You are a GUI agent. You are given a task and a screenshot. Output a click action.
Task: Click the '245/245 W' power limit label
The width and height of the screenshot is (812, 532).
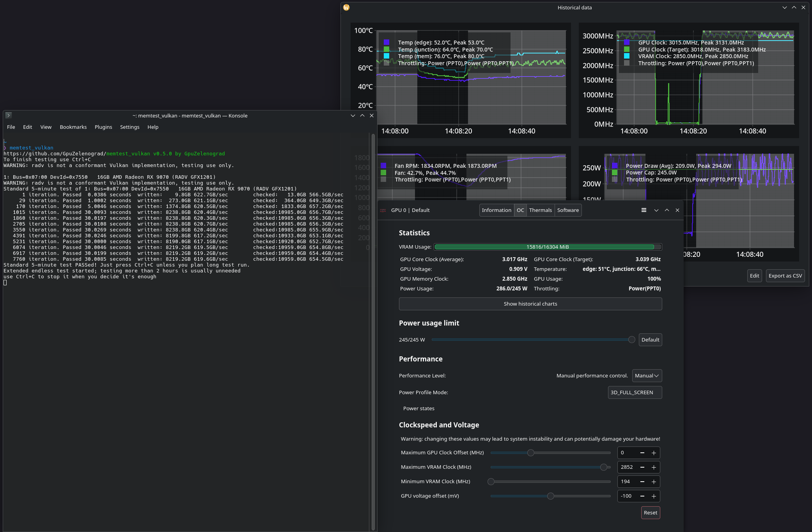pos(412,340)
